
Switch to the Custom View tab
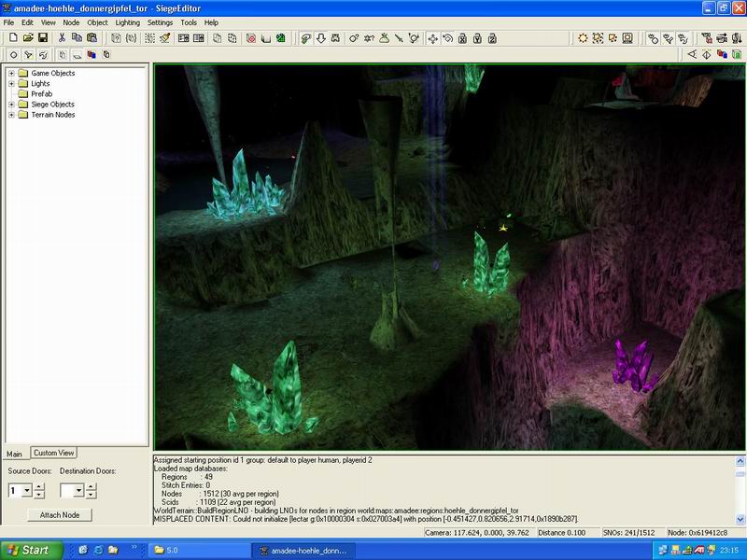pyautogui.click(x=53, y=453)
